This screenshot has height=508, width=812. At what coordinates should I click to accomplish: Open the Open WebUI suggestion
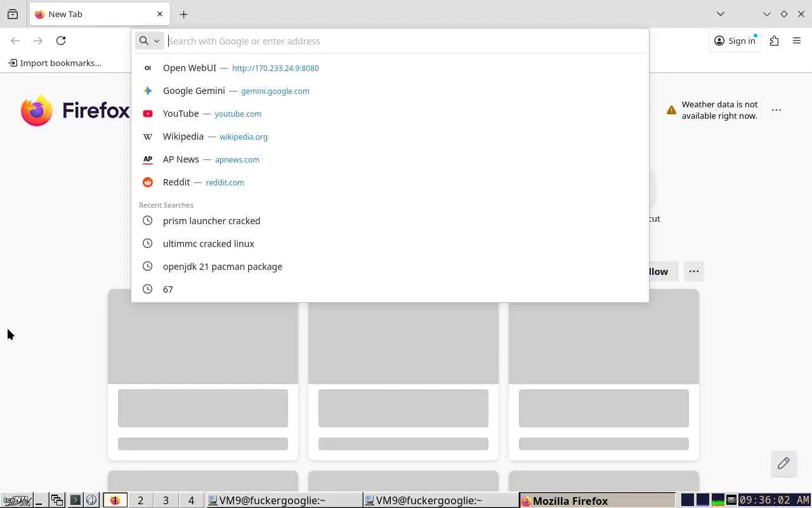[x=390, y=68]
